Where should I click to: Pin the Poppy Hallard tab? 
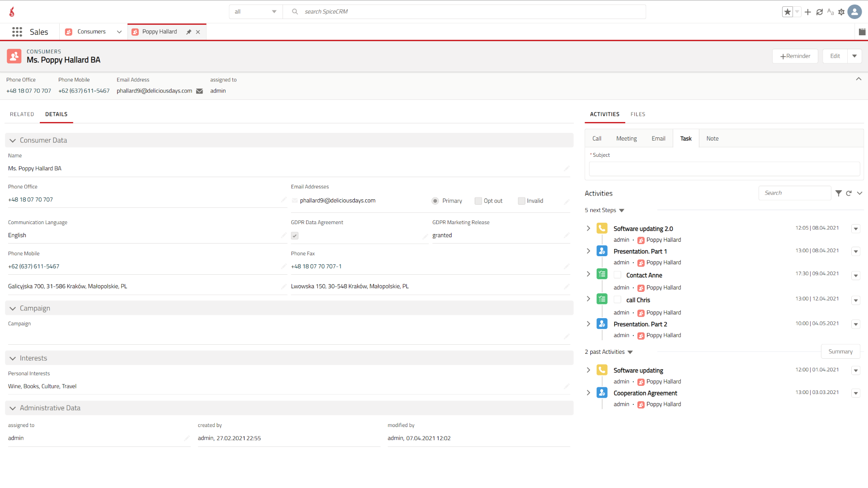tap(189, 32)
